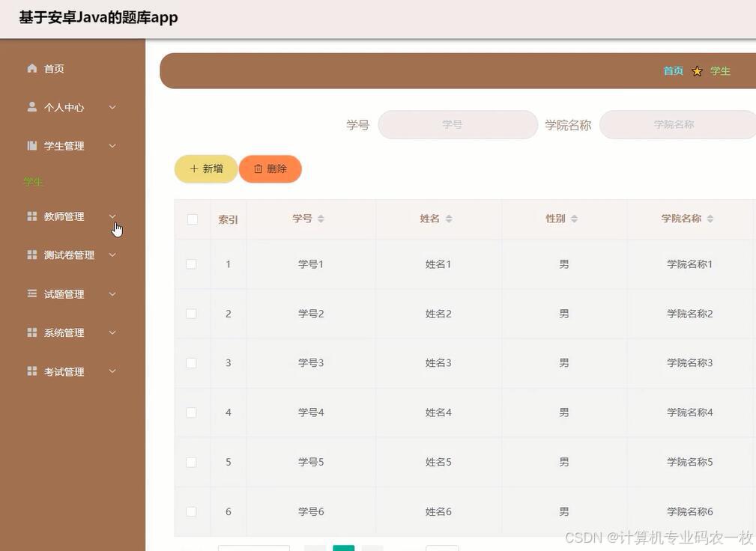Click the grid icon for 考试管理

(31, 371)
